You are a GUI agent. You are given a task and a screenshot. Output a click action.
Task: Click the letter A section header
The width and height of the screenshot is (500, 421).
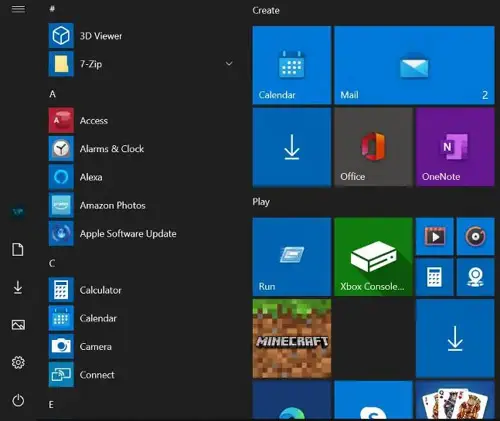(52, 94)
